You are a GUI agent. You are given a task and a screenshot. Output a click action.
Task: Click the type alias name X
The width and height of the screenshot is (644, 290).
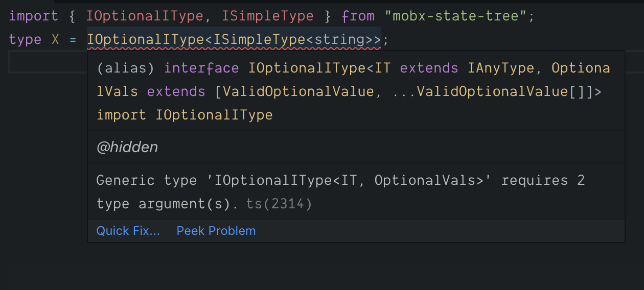coord(55,39)
